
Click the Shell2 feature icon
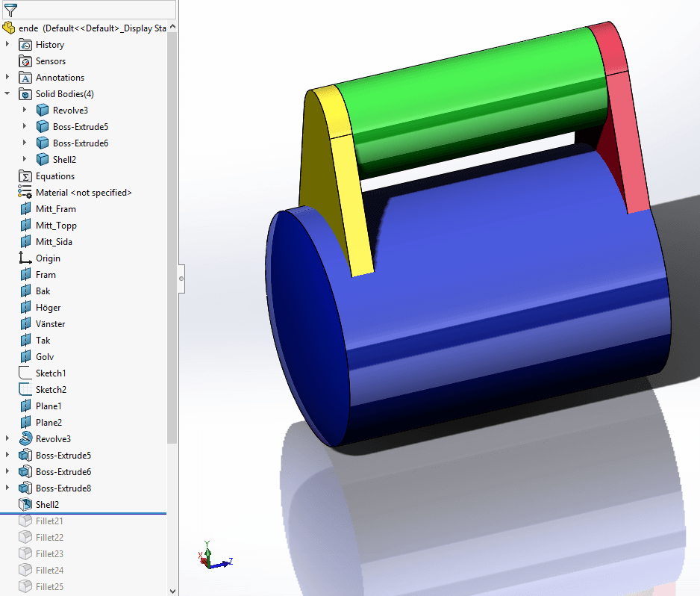click(25, 505)
